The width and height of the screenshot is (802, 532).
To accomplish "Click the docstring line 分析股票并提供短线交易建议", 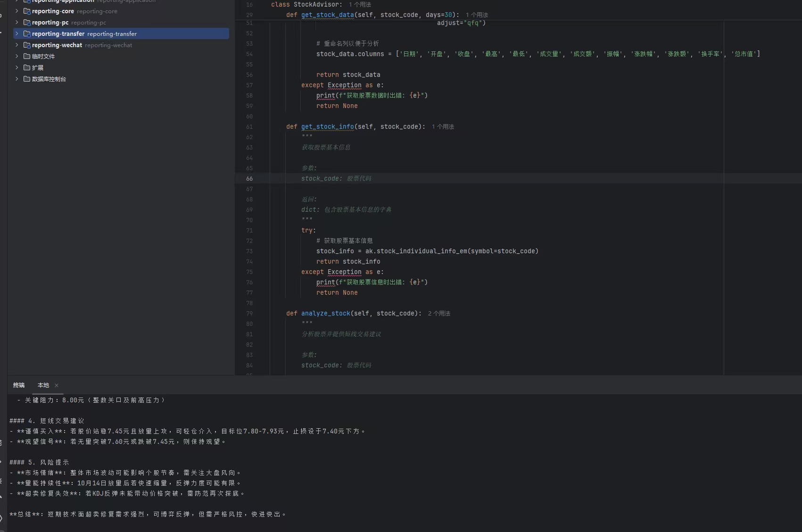I will click(341, 334).
